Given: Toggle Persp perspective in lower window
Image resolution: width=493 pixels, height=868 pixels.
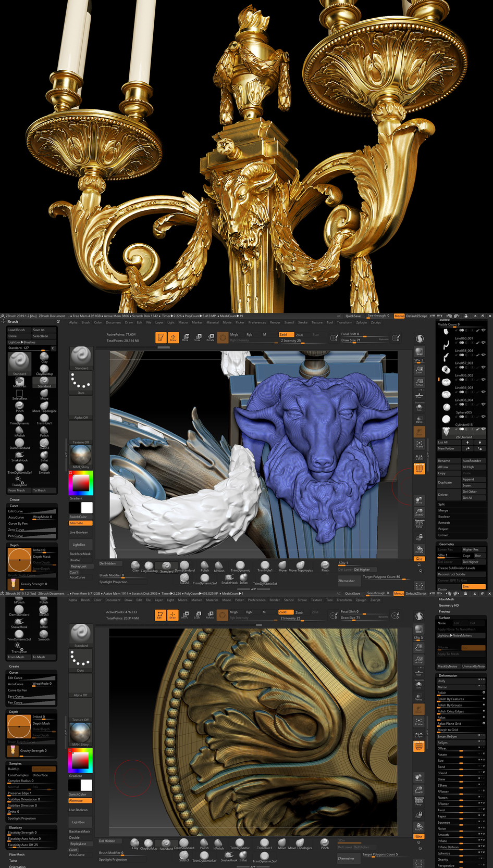Looking at the screenshot, I should click(x=418, y=801).
